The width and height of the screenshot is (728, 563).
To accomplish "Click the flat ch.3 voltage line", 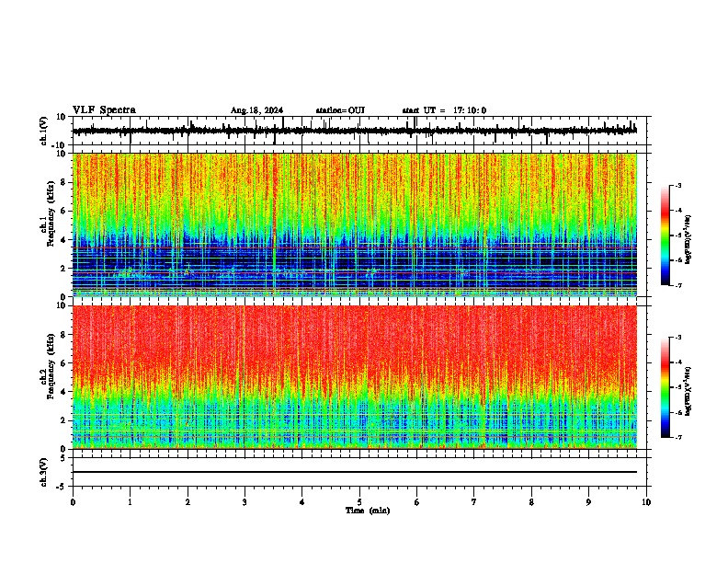I will [x=354, y=472].
